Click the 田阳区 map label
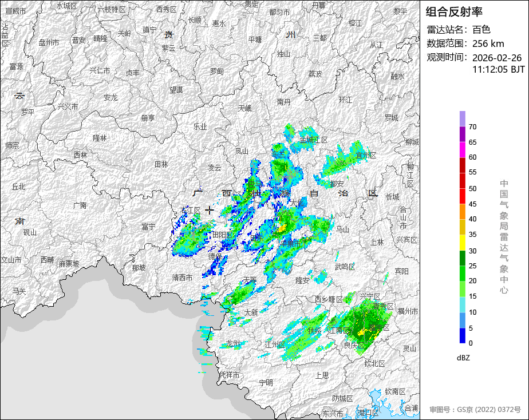Image resolution: width=529 pixels, height=420 pixels. click(x=223, y=235)
